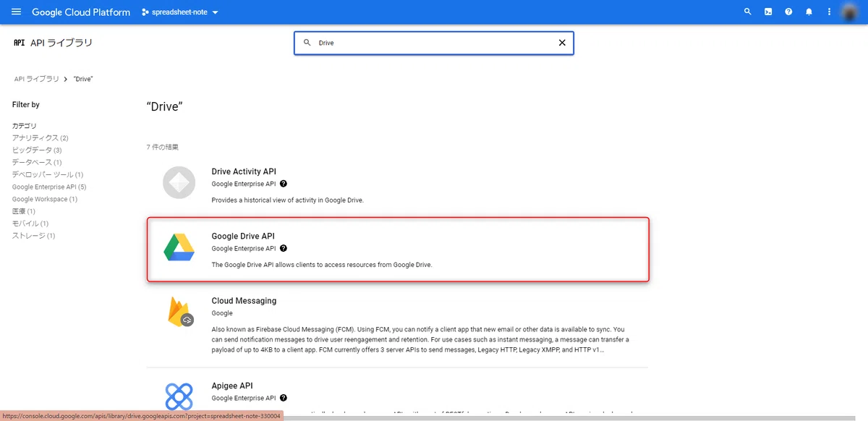
Task: Open the Cloud Messaging result title
Action: (x=244, y=300)
